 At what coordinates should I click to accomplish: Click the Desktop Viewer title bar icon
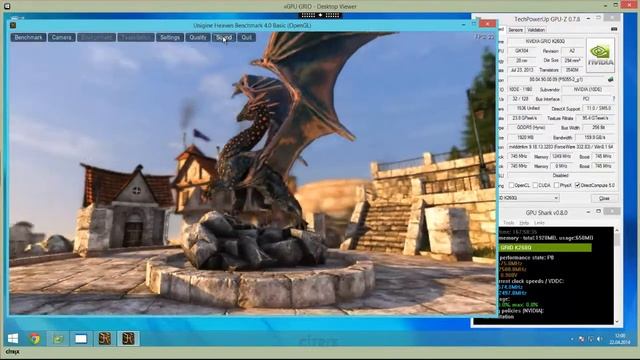click(x=7, y=6)
